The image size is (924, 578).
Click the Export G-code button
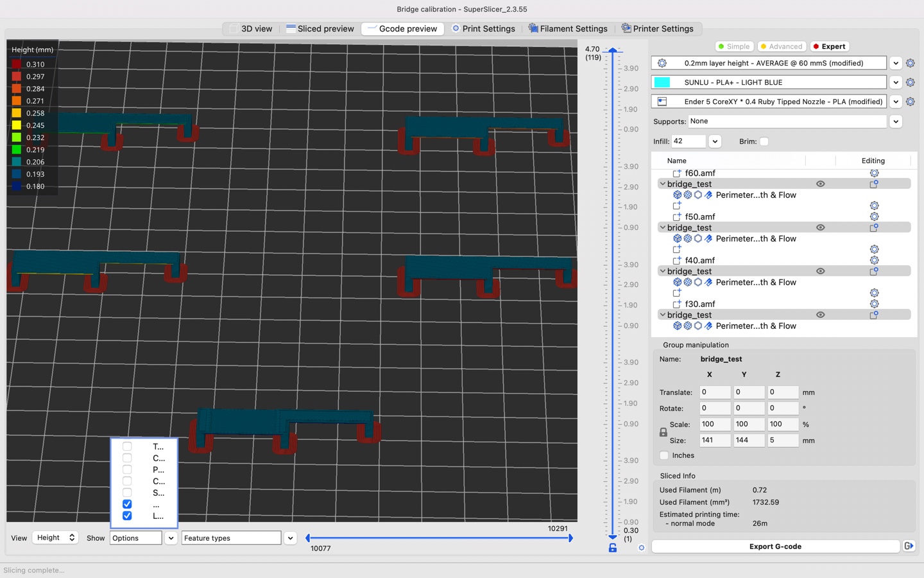pyautogui.click(x=776, y=546)
